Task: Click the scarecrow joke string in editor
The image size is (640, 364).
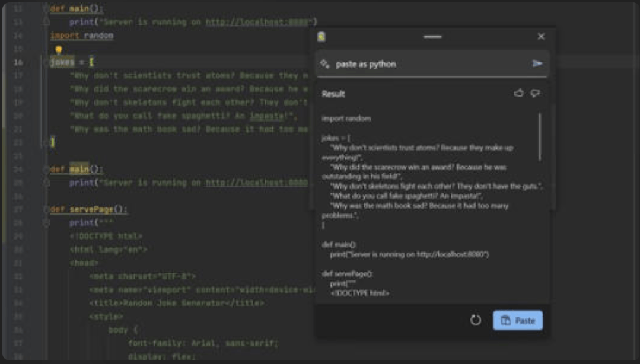Action: click(189, 89)
